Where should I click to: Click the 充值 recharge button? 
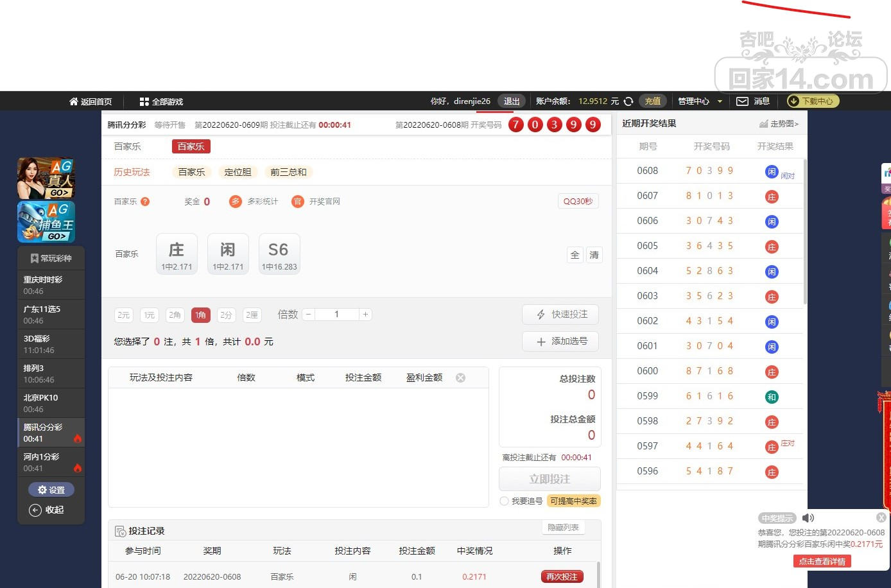[x=653, y=101]
